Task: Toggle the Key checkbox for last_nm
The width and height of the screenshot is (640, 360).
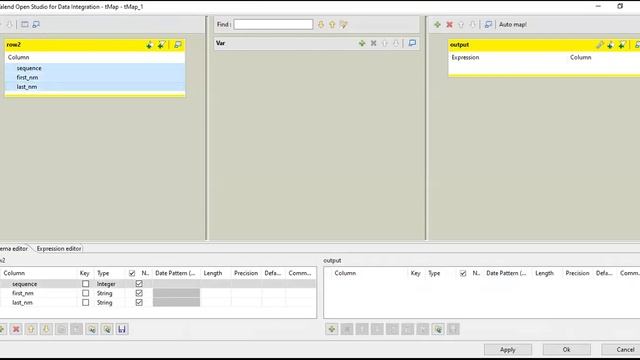Action: tap(85, 302)
